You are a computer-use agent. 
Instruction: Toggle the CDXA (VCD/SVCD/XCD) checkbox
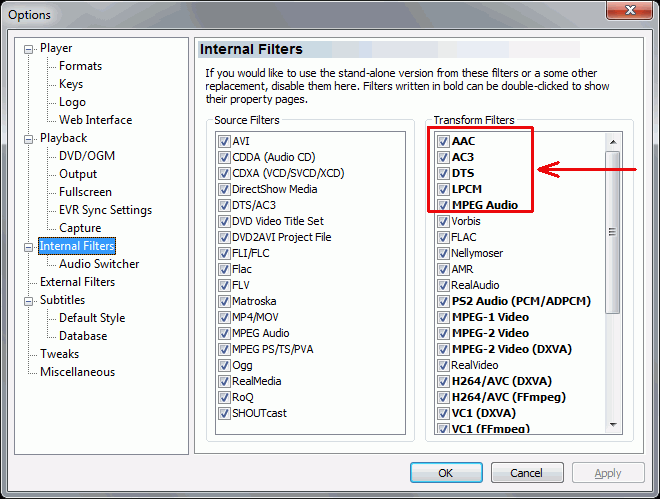[224, 173]
